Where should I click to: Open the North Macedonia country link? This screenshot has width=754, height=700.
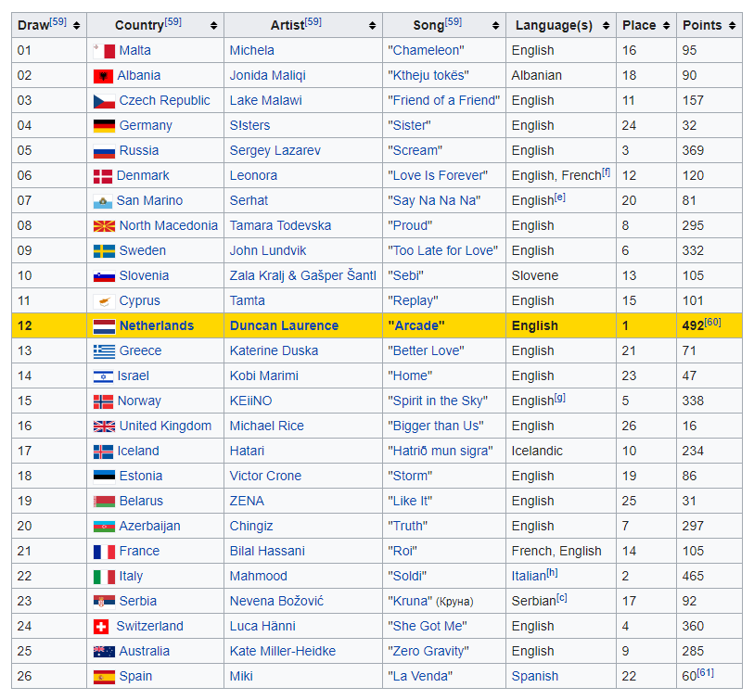pos(168,225)
